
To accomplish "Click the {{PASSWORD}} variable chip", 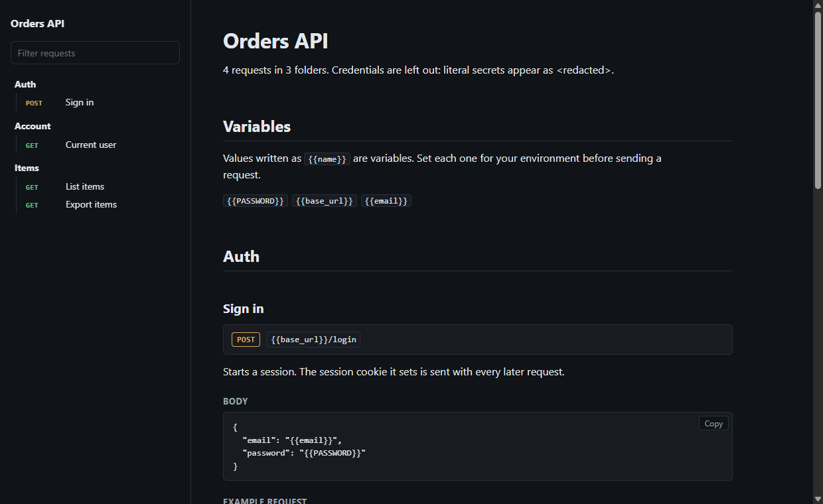I will (x=256, y=201).
